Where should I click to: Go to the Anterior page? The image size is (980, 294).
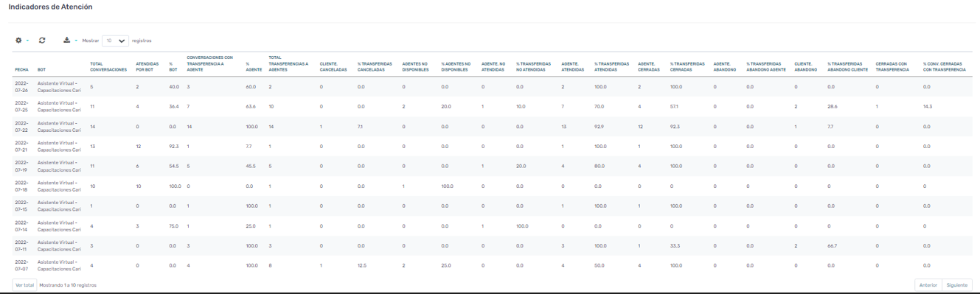(x=928, y=284)
